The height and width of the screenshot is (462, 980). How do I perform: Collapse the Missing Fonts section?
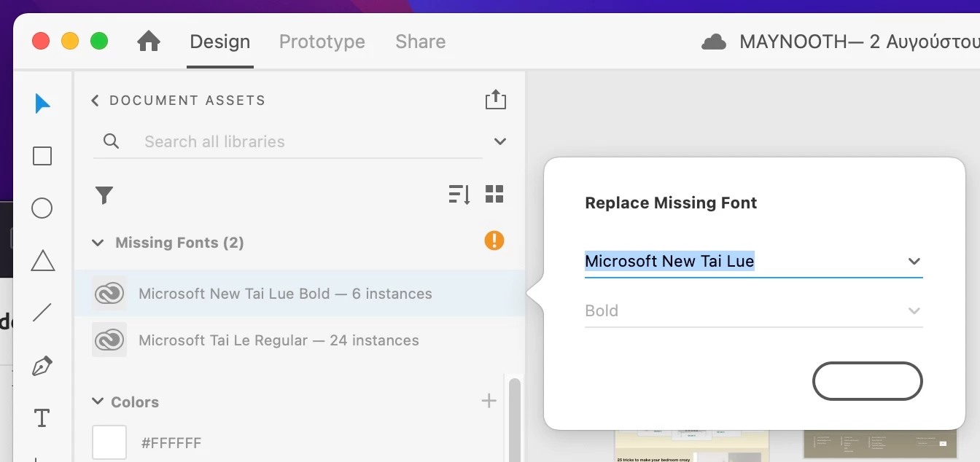click(98, 243)
